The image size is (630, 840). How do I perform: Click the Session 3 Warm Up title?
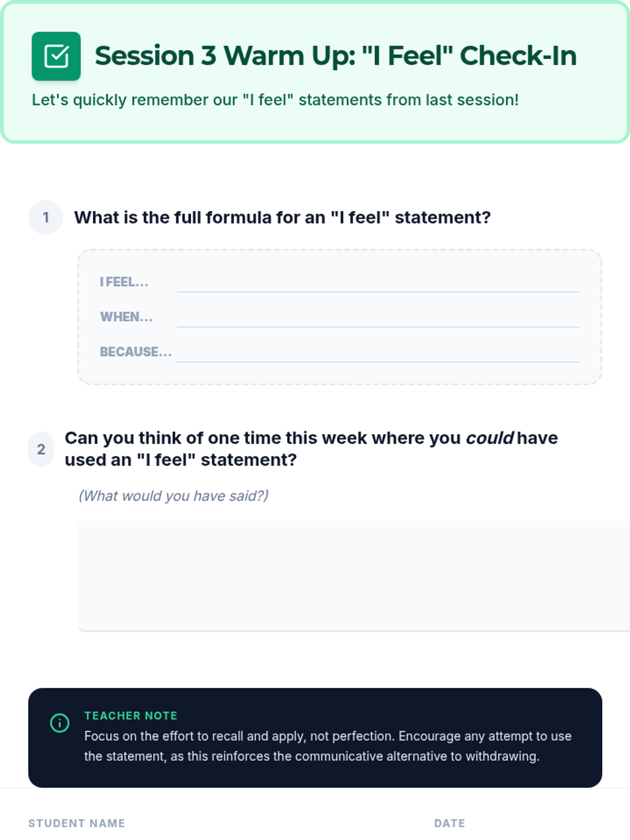pos(335,56)
